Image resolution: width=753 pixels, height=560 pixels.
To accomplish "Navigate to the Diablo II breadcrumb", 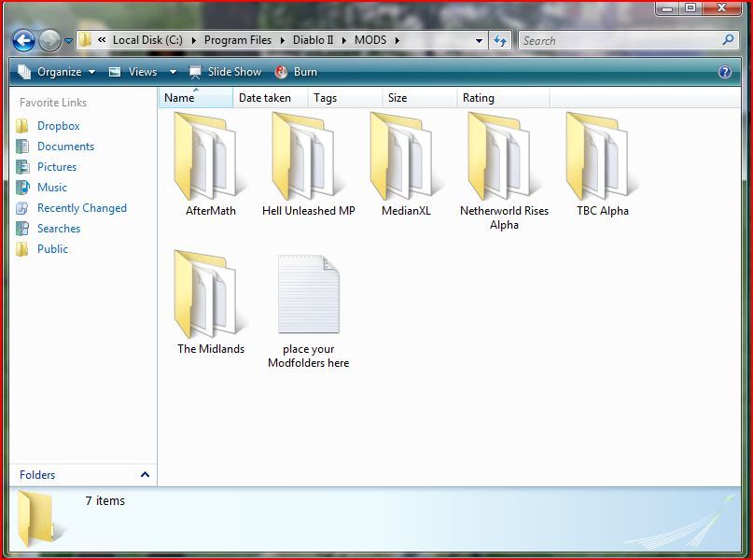I will point(314,40).
